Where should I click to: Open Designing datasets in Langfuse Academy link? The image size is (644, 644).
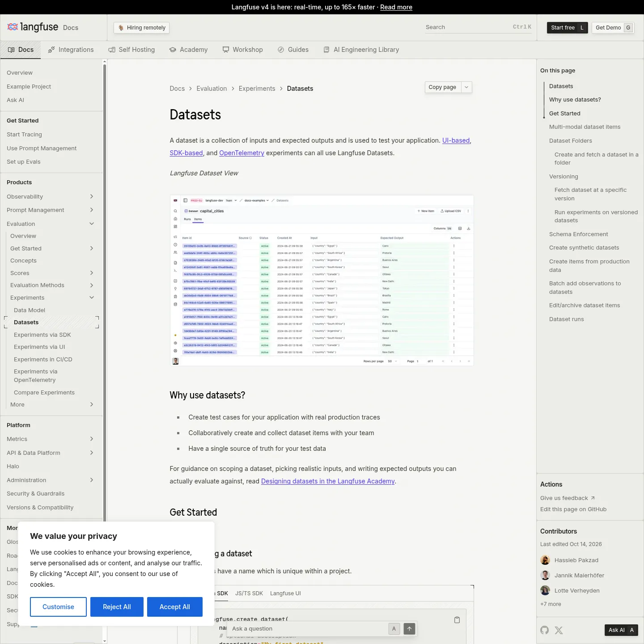tap(328, 481)
